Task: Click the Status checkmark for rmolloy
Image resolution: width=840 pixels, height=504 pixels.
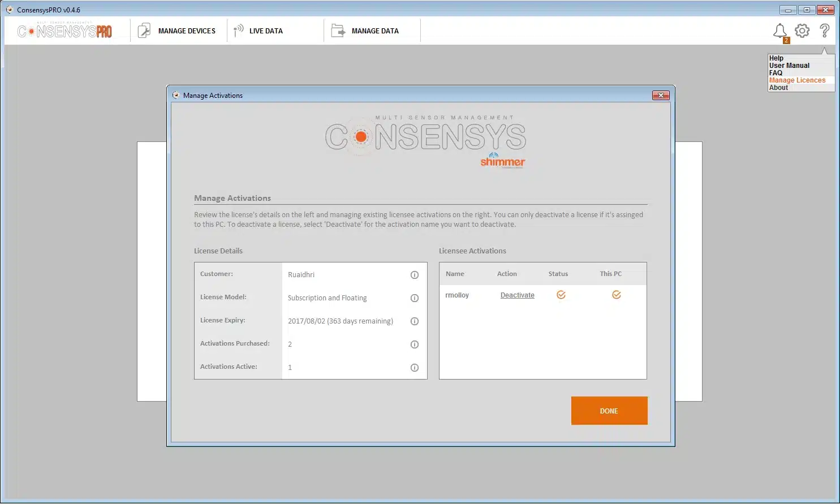Action: tap(561, 295)
